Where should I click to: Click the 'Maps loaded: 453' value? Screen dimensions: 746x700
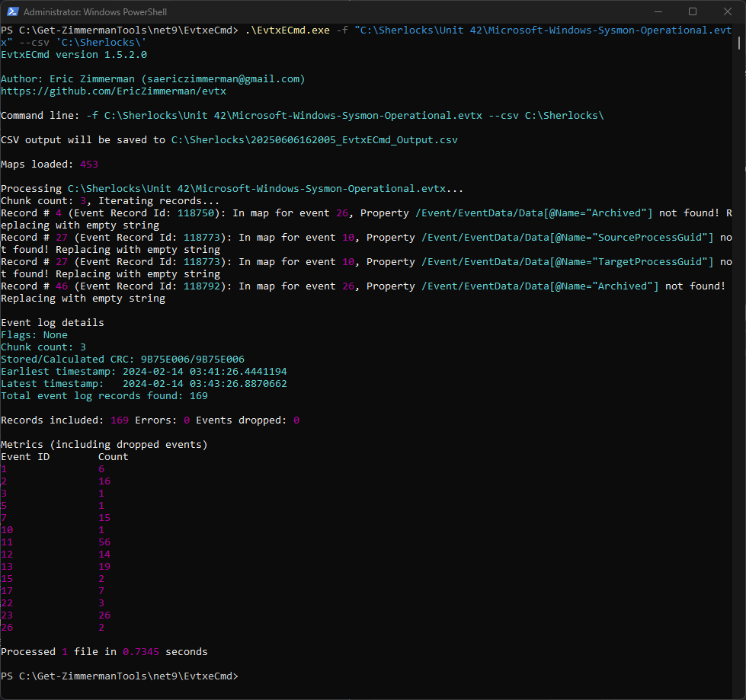(88, 164)
